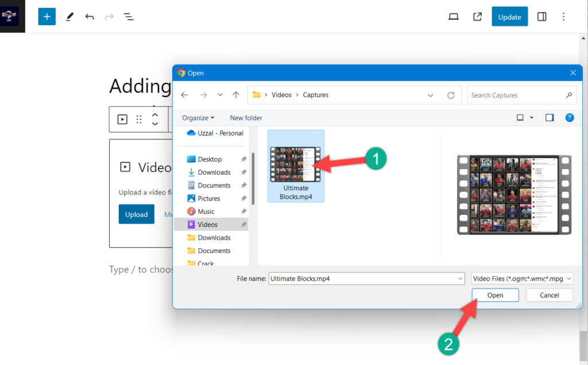Screen dimensions: 588x365
Task: Select Videos in the navigation pane
Action: [x=207, y=224]
